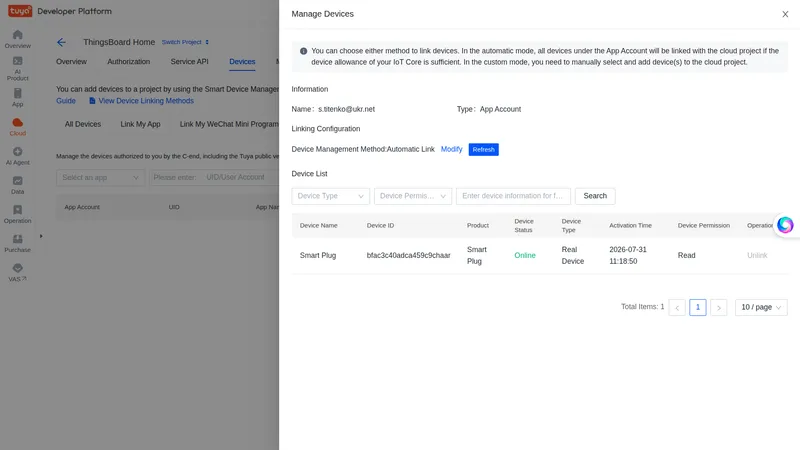Switch to the Overview tab
The image size is (800, 450).
[71, 62]
